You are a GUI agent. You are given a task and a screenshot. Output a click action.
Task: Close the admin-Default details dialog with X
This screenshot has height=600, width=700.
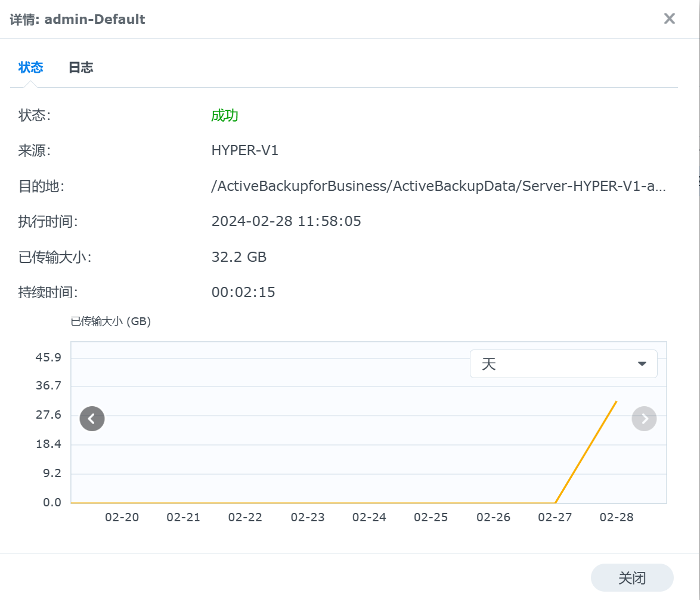point(669,18)
